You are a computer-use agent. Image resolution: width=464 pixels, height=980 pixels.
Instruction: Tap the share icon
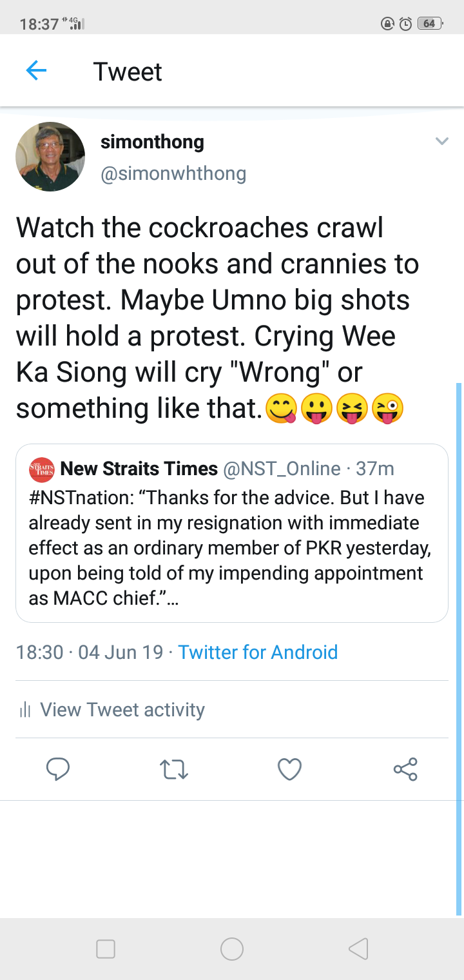point(405,769)
